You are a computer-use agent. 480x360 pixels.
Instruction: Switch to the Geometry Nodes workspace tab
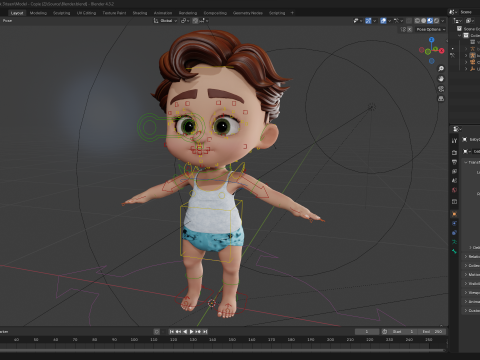[248, 13]
